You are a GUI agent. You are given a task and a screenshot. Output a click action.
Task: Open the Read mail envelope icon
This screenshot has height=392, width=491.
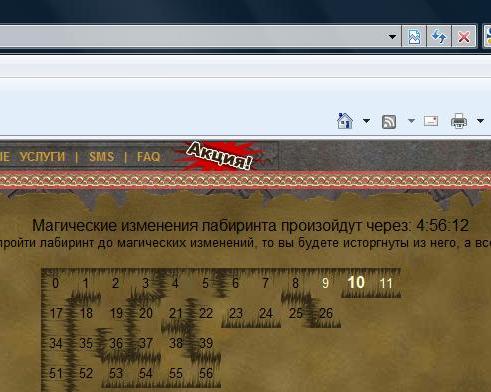(431, 121)
